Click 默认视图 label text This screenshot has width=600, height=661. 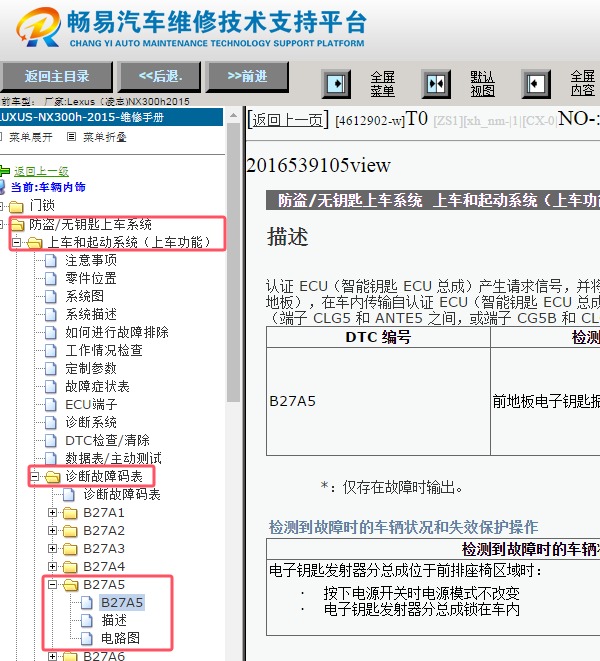482,84
